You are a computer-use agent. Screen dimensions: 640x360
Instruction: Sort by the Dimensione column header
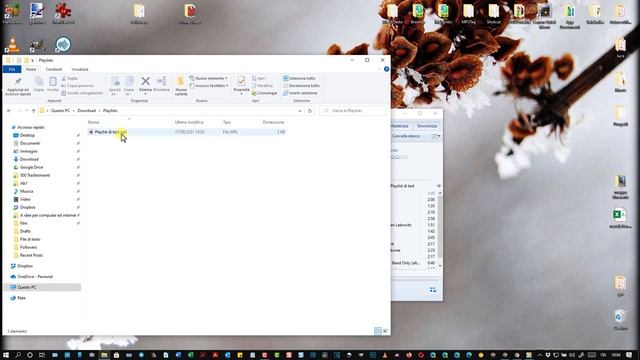click(x=273, y=122)
